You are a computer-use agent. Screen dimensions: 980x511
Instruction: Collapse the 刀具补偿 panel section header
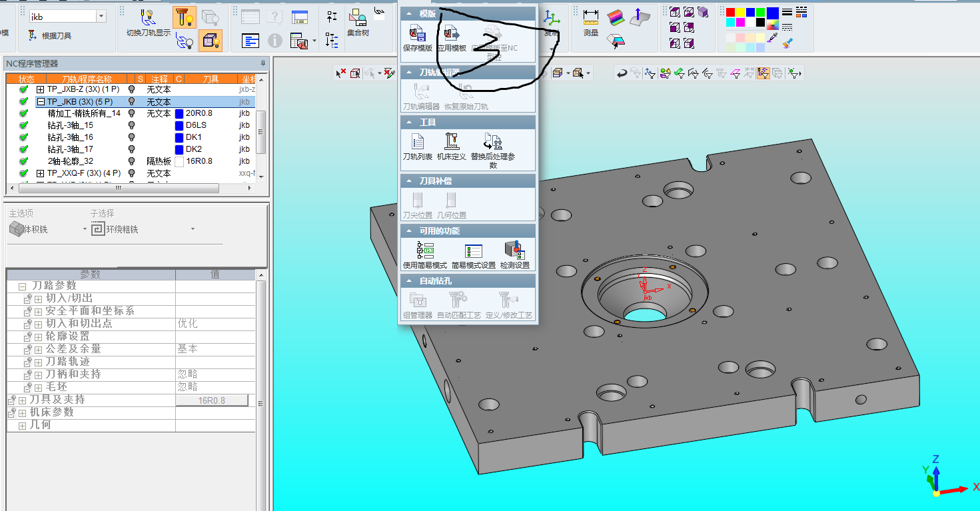pos(468,181)
